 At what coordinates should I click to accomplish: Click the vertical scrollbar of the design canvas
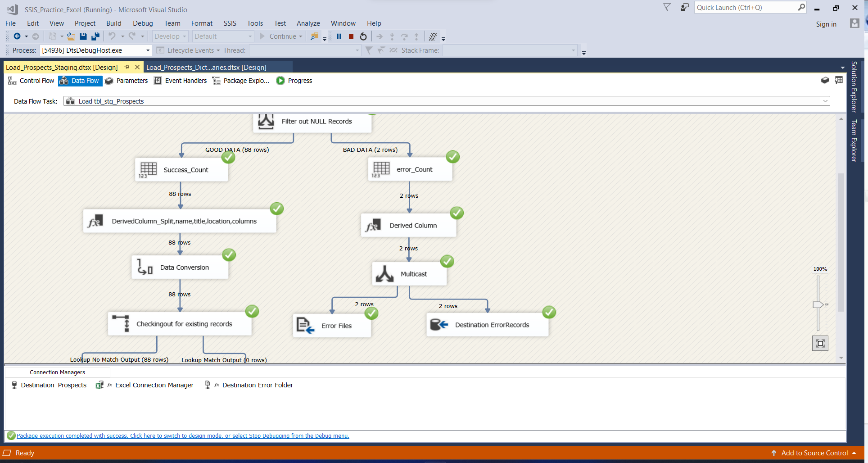[x=841, y=242]
